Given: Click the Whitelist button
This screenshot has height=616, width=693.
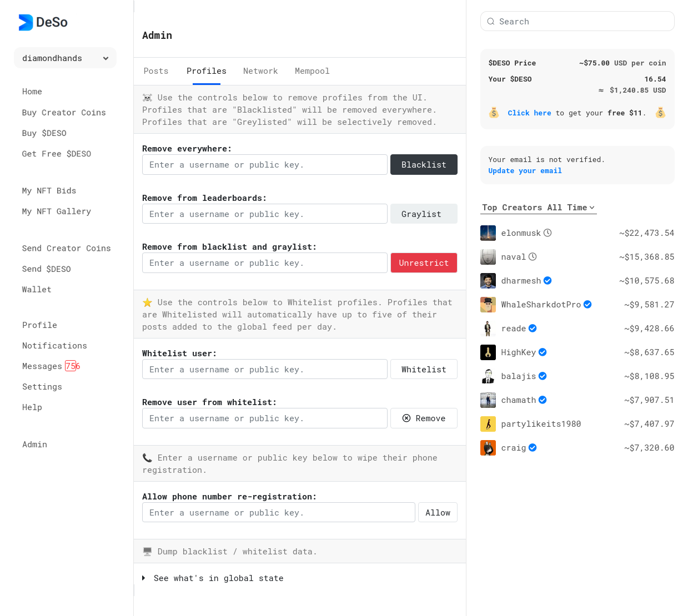Looking at the screenshot, I should (424, 370).
